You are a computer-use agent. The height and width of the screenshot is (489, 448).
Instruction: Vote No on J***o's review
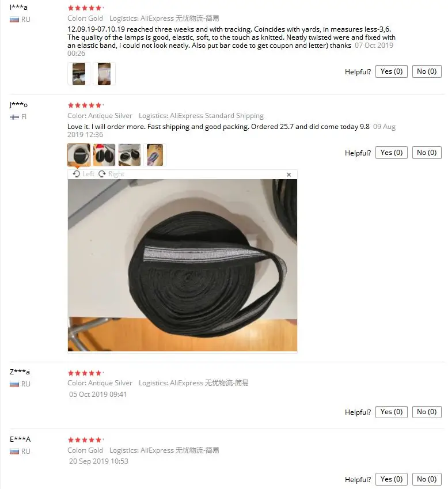[x=427, y=153]
